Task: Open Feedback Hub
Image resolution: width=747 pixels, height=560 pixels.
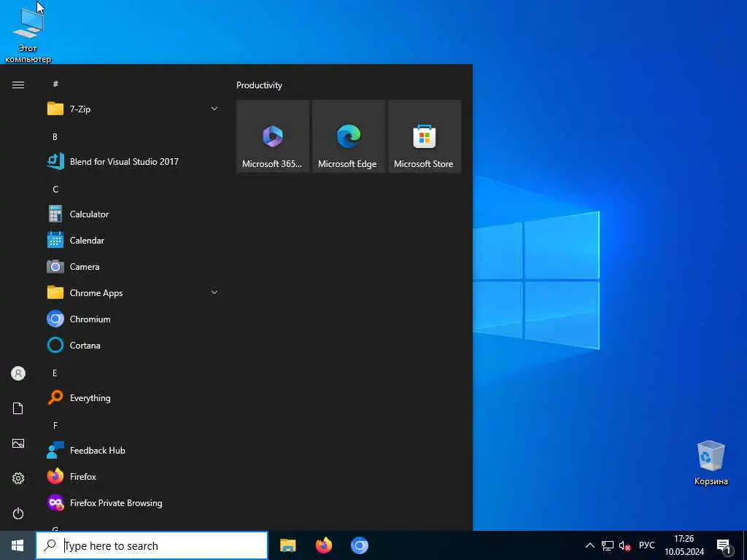Action: coord(133,451)
